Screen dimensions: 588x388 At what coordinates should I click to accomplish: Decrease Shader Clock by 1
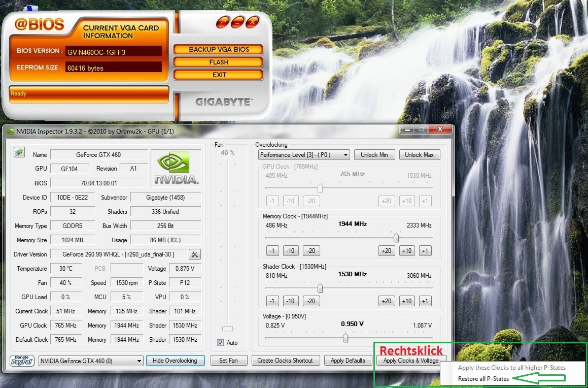[x=272, y=301]
